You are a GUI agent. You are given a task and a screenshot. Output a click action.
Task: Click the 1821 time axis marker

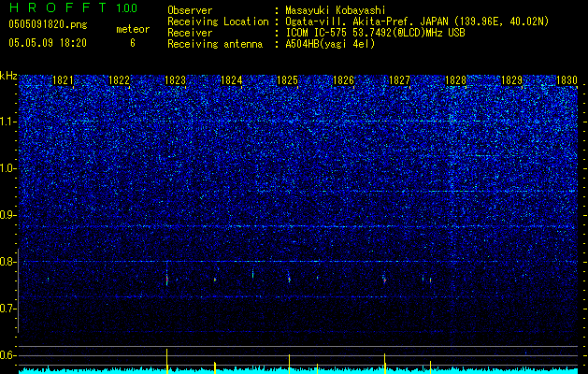click(63, 80)
